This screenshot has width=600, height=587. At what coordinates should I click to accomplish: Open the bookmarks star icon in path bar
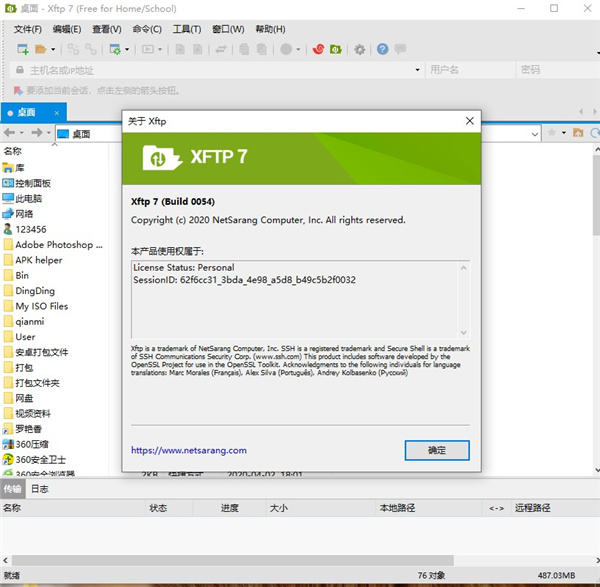click(x=552, y=133)
